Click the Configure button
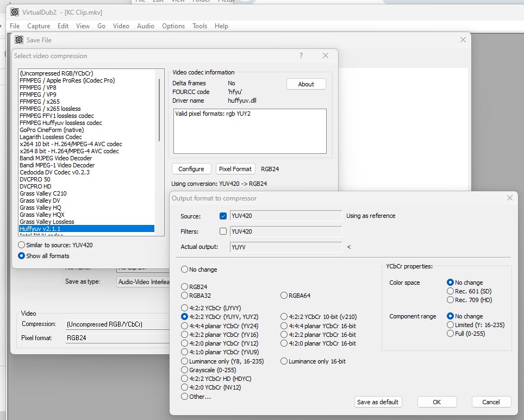 click(x=191, y=169)
